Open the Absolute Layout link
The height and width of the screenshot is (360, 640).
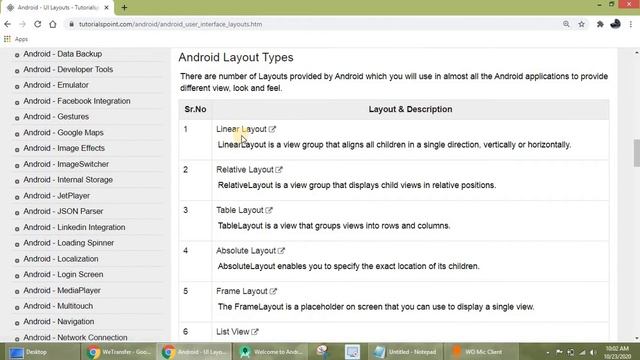tap(246, 251)
